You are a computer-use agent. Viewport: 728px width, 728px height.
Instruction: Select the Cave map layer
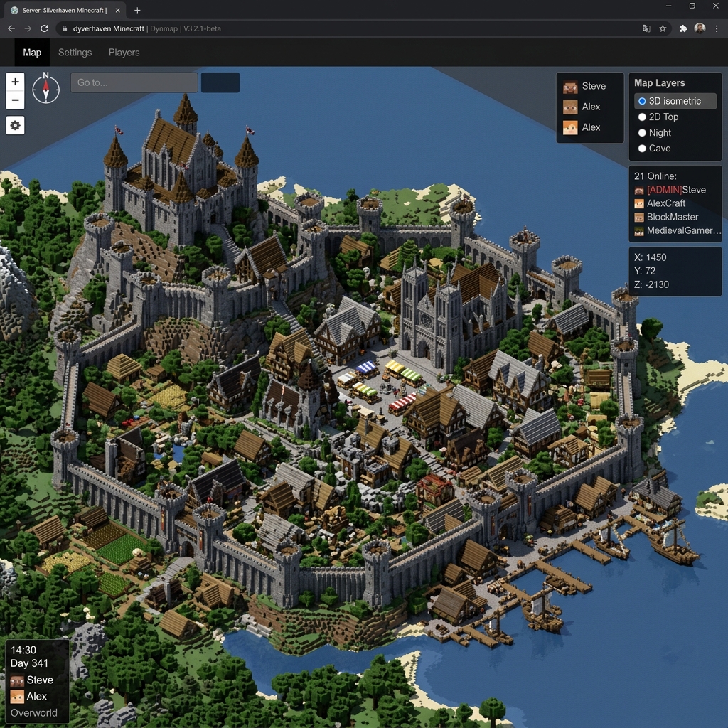click(x=655, y=149)
